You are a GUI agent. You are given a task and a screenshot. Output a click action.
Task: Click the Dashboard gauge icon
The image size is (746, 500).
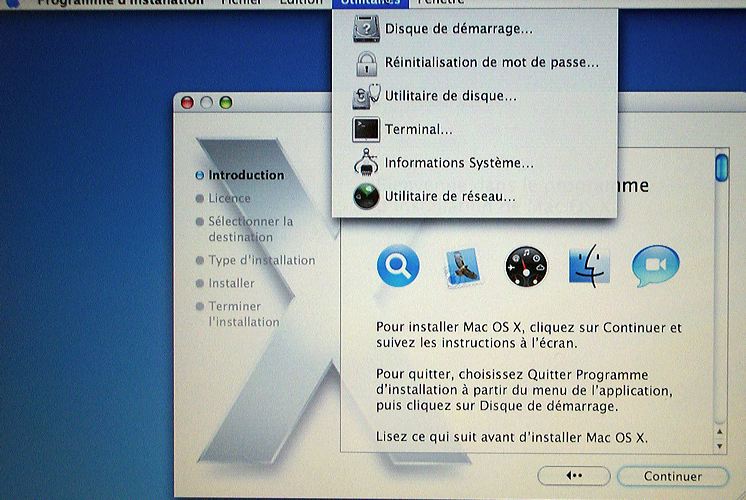(x=526, y=266)
